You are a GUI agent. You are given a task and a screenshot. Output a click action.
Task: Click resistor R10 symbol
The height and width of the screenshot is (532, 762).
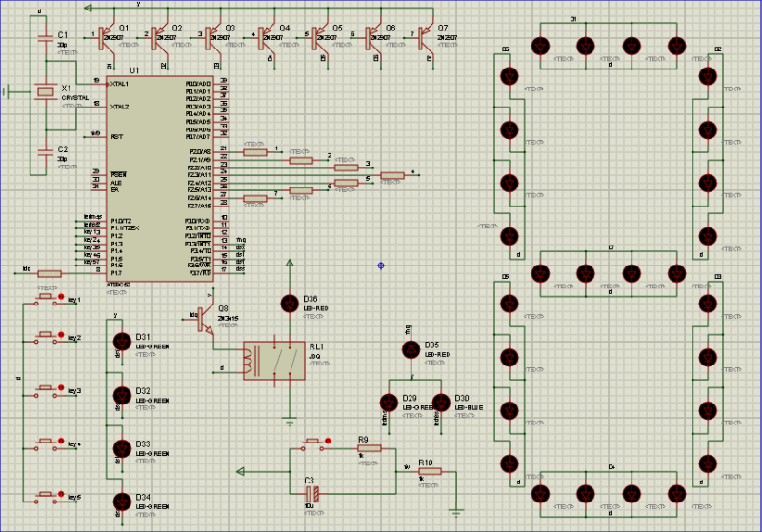tap(430, 471)
